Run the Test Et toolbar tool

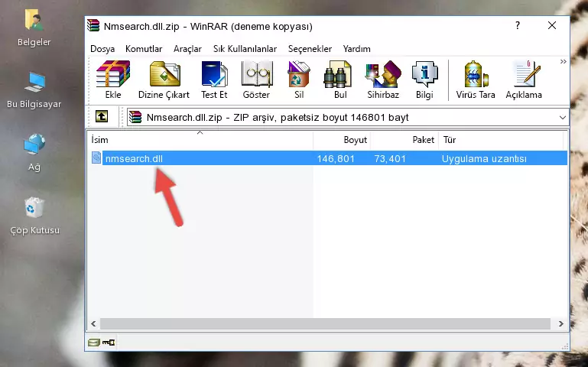pyautogui.click(x=214, y=74)
